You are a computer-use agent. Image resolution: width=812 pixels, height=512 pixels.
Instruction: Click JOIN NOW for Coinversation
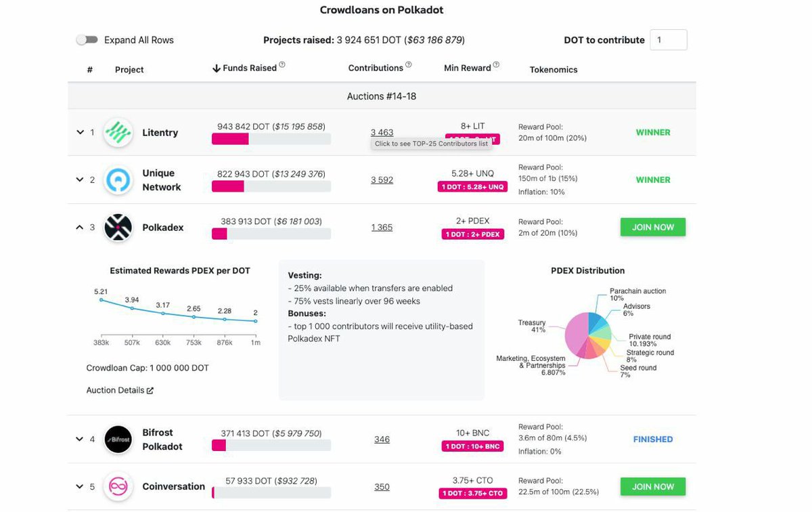point(653,486)
